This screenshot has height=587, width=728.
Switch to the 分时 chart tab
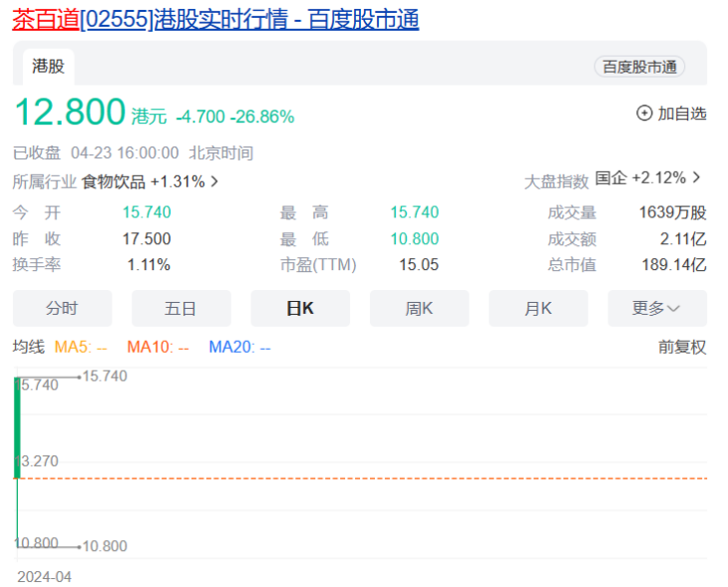click(x=62, y=309)
